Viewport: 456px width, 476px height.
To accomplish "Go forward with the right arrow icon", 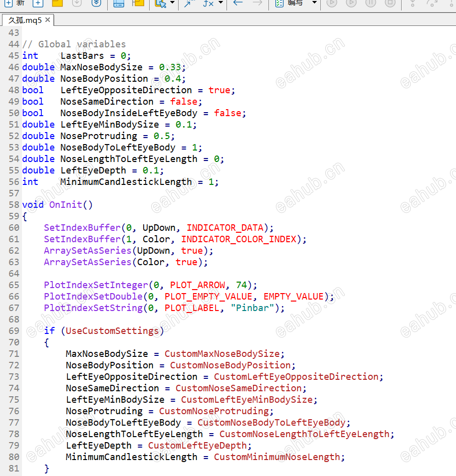I will click(x=257, y=2).
